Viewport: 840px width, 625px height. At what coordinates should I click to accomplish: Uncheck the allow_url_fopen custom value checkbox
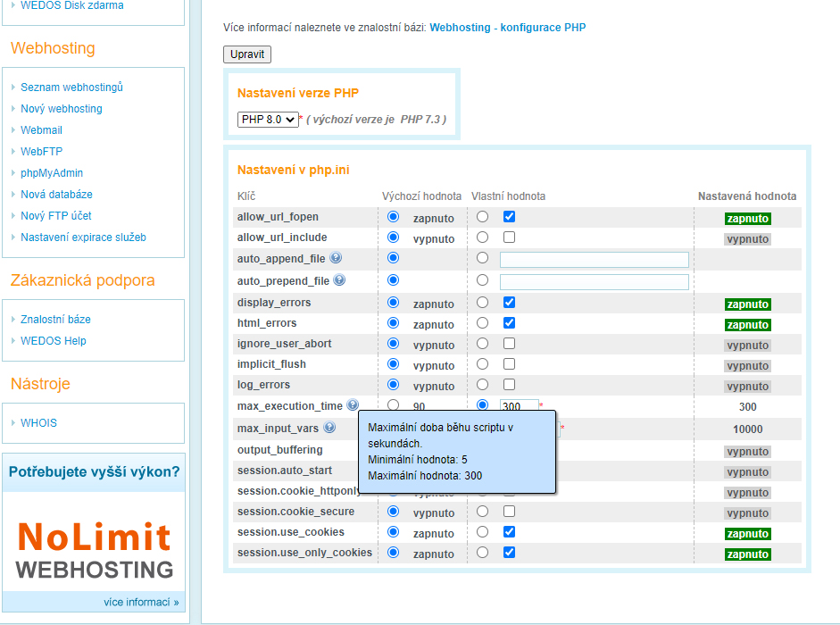coord(509,217)
